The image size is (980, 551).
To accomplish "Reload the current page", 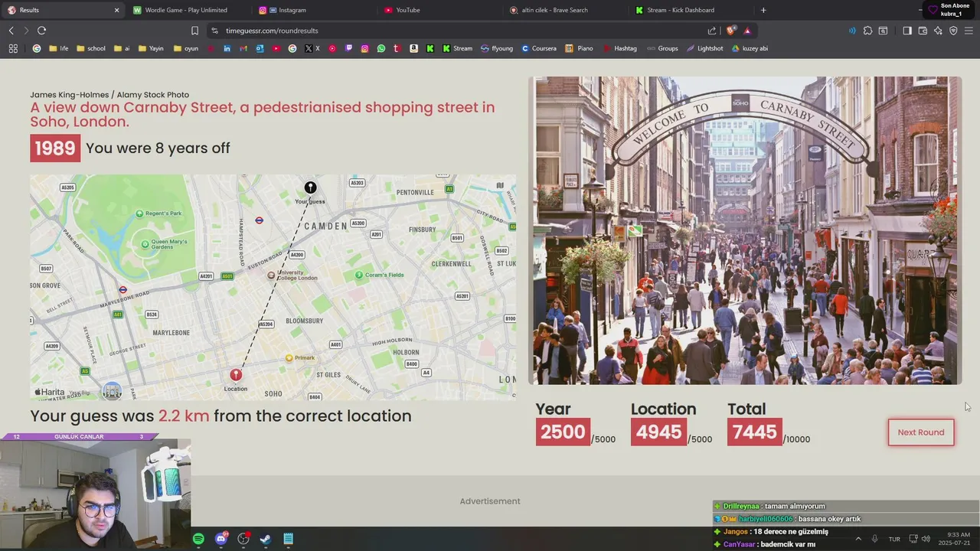I will pyautogui.click(x=41, y=31).
